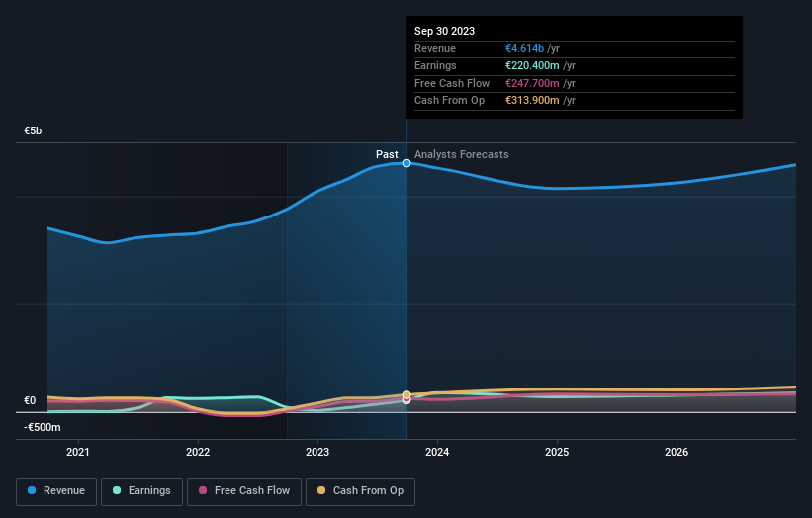Click the 2026 x-axis label

(x=677, y=453)
